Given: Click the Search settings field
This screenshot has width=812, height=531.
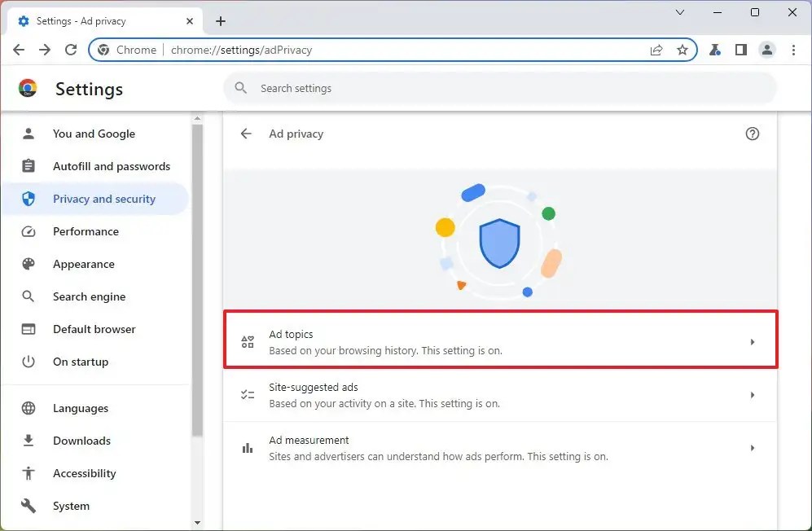Looking at the screenshot, I should coord(505,88).
